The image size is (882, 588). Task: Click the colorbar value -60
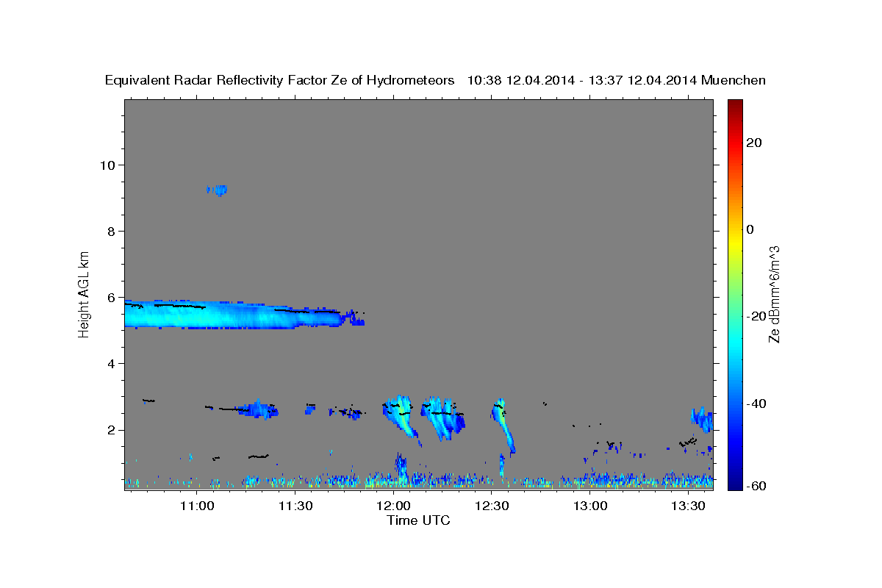click(757, 486)
